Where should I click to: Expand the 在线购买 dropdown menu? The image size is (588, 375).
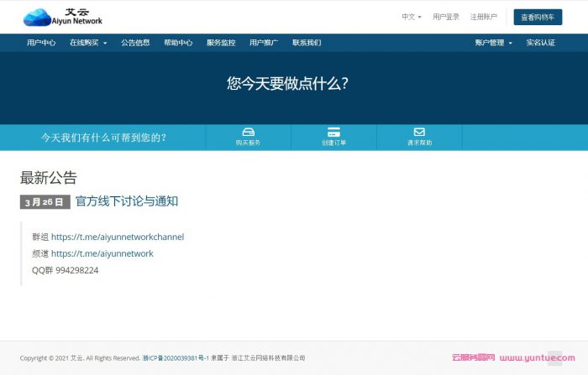coord(88,43)
